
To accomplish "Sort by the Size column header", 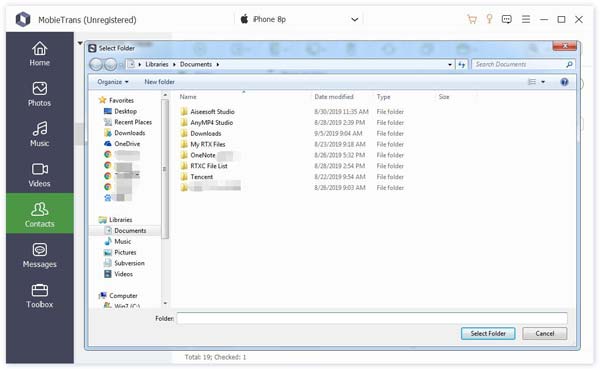I will 443,97.
